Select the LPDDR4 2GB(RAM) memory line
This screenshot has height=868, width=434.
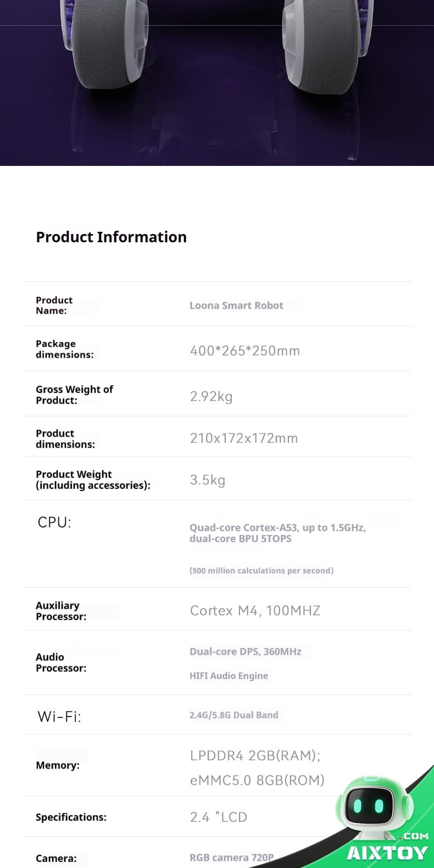[255, 755]
